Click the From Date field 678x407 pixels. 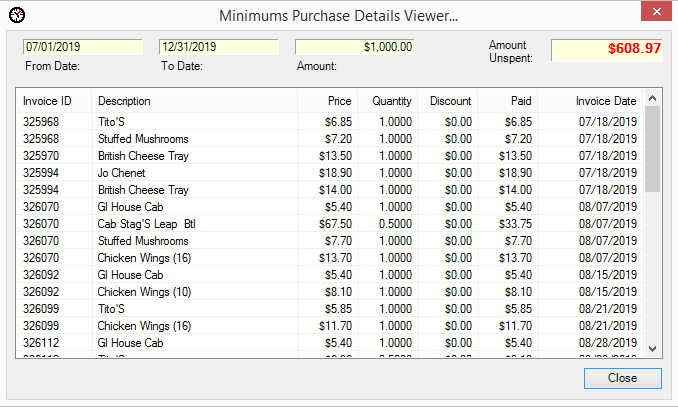(83, 47)
